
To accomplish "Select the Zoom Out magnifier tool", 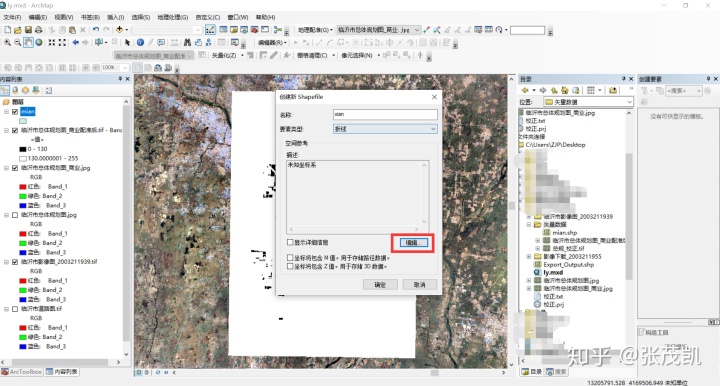I will click(x=17, y=42).
